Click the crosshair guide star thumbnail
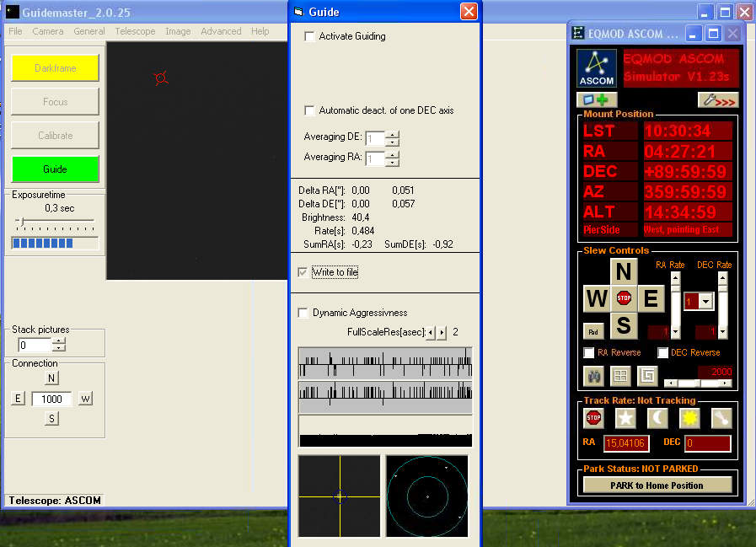 [x=340, y=496]
